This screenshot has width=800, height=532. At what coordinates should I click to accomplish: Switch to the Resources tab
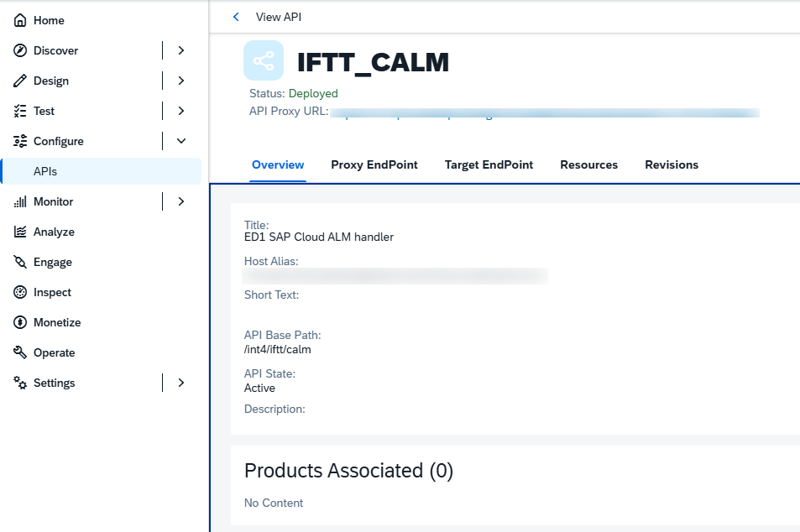point(588,164)
